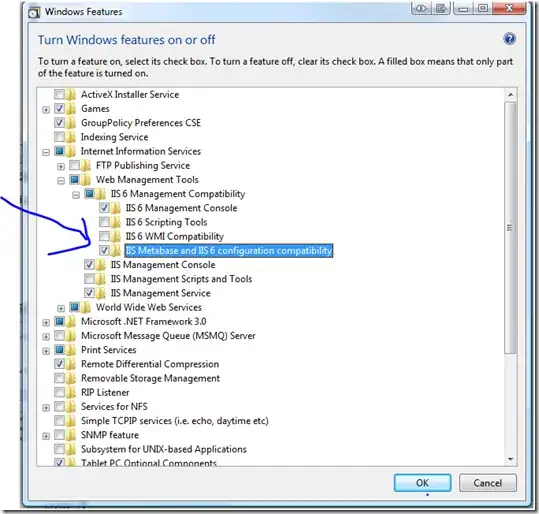
Task: Click folder icon beside Internet Information Services
Action: pos(71,151)
